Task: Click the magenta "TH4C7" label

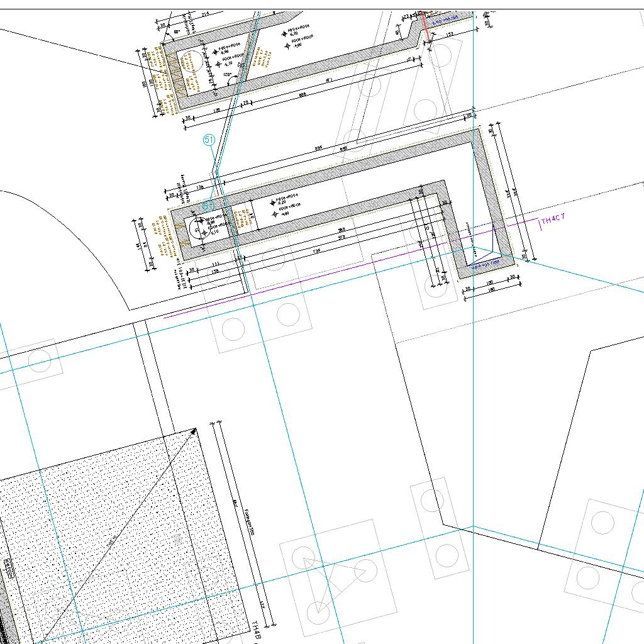Action: tap(553, 219)
